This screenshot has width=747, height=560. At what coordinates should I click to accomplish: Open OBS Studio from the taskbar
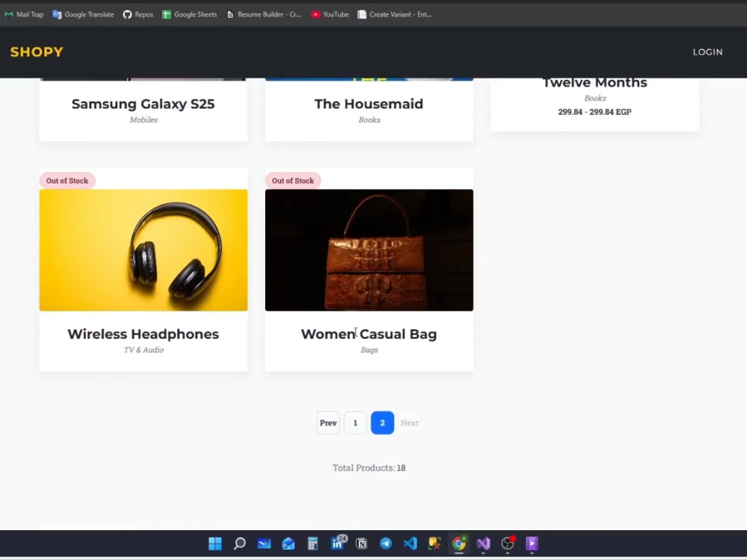click(x=508, y=544)
